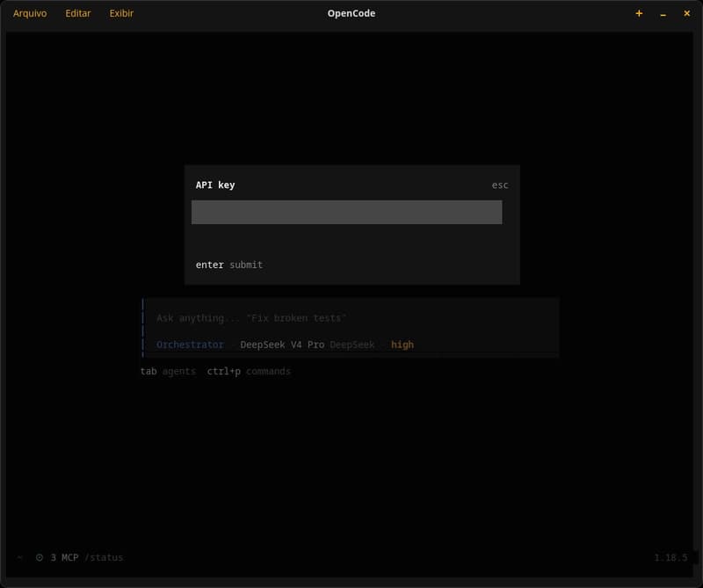Show agents via the tab hint
Image resolution: width=703 pixels, height=588 pixels.
(168, 371)
